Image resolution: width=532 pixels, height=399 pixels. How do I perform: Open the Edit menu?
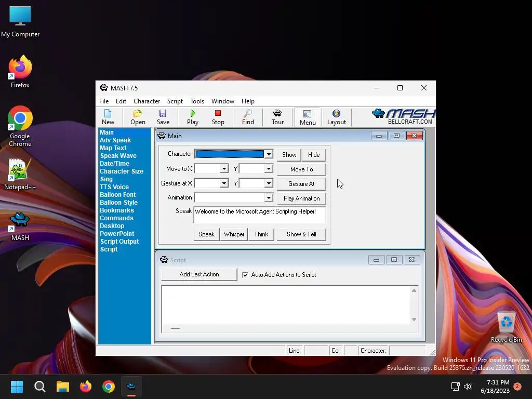(121, 101)
